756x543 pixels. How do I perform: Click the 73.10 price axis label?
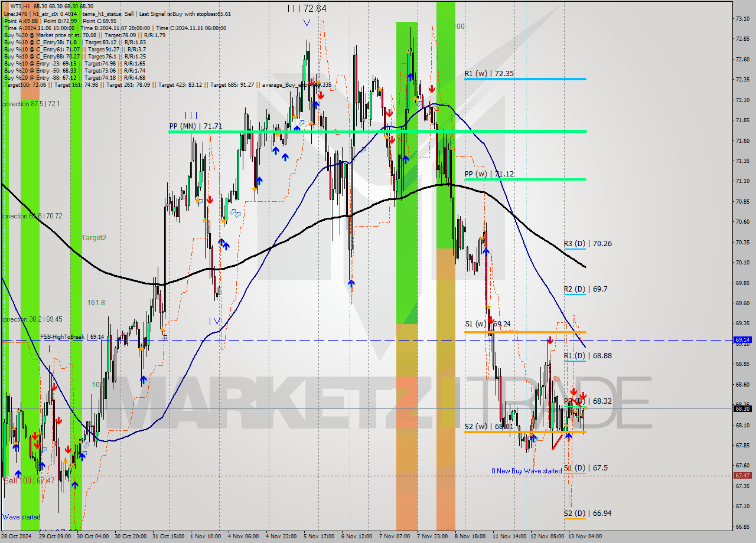(743, 19)
